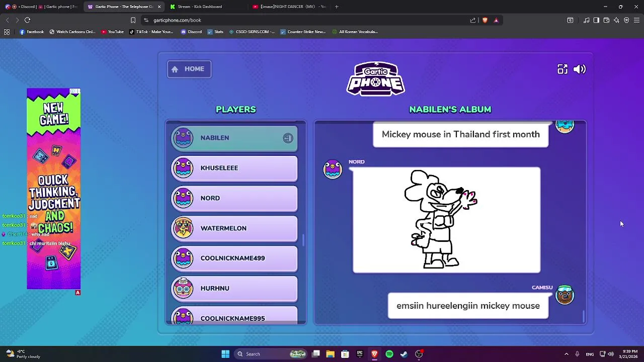Open the YouTube bookmark
Image resolution: width=644 pixels, height=362 pixels.
point(112,32)
